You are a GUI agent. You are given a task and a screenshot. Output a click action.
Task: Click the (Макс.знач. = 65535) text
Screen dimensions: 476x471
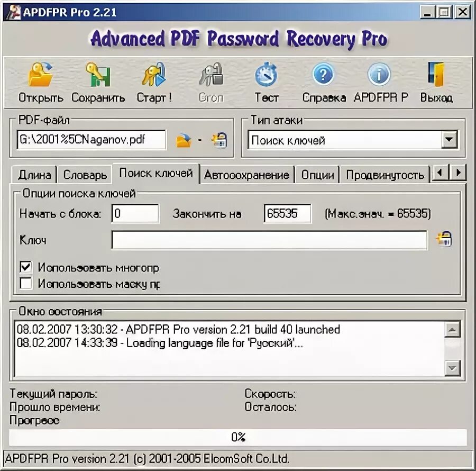(x=378, y=214)
